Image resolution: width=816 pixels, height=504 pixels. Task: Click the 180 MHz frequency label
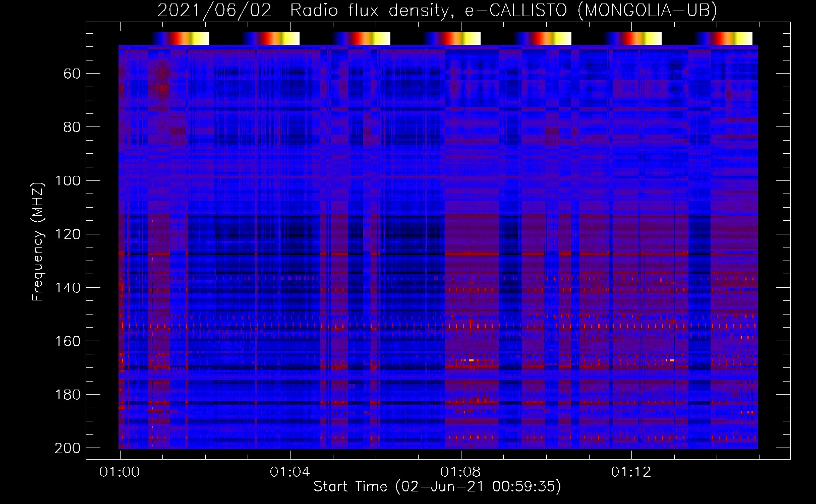point(68,395)
